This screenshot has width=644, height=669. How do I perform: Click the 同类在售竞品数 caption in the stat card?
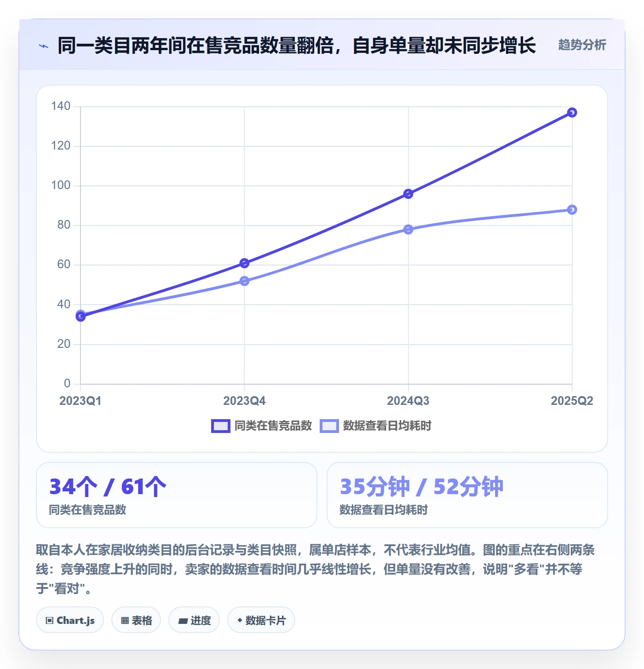[87, 510]
